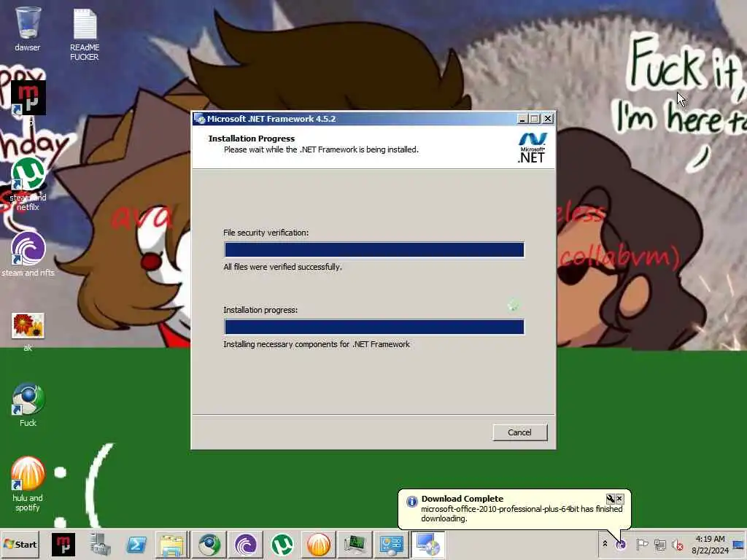The width and height of the screenshot is (747, 560).
Task: Cancel the .NET Framework installation
Action: 519,432
